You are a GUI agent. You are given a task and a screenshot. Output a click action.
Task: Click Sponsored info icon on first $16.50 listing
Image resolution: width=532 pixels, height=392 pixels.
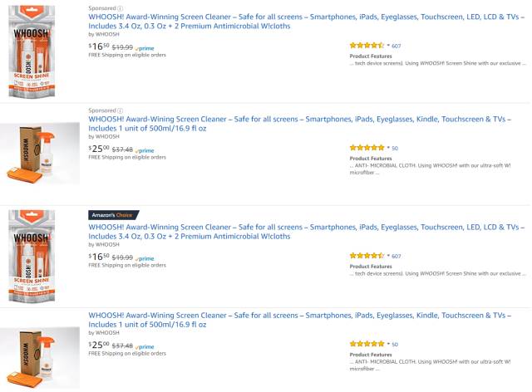click(x=120, y=7)
